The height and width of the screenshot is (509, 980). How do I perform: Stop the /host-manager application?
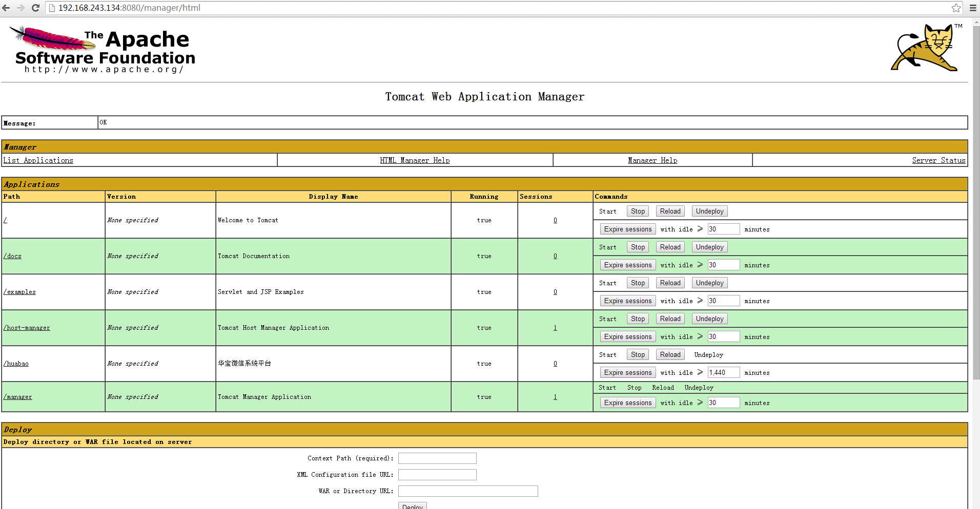[x=638, y=319]
